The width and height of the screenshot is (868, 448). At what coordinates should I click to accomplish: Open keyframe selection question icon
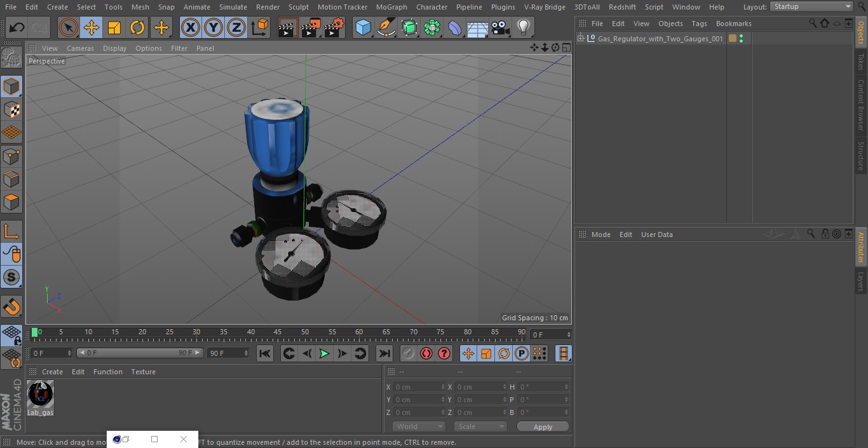click(444, 353)
